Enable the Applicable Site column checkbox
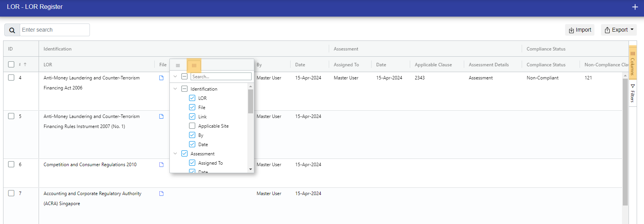This screenshot has height=224, width=644. 192,126
